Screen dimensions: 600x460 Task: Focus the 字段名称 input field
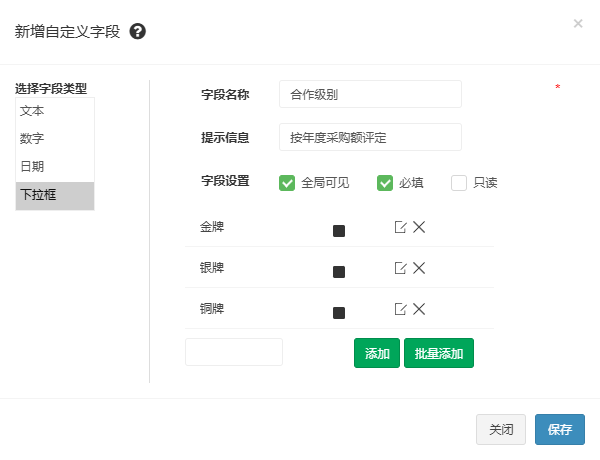point(370,94)
